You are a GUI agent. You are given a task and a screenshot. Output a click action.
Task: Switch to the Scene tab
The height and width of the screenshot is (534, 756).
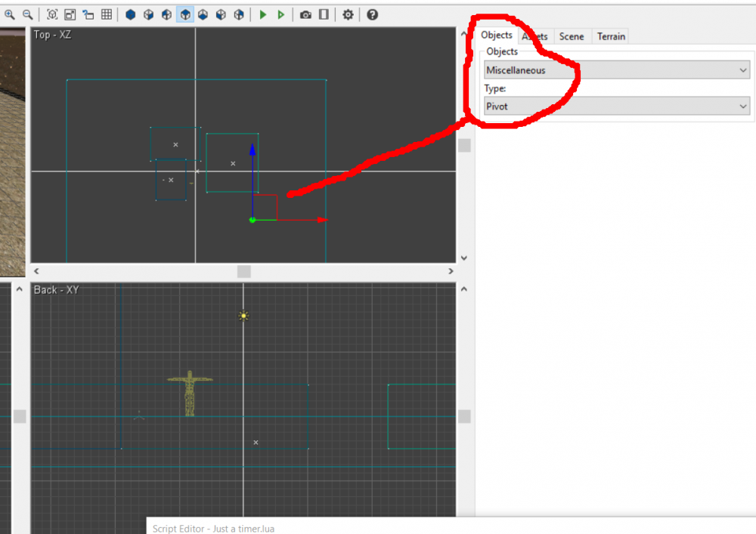572,36
